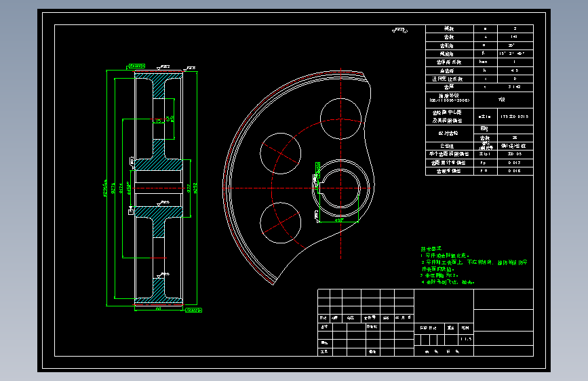Select the Ø276 diameter dimension
Image resolution: width=588 pixels, height=381 pixels.
[113, 188]
